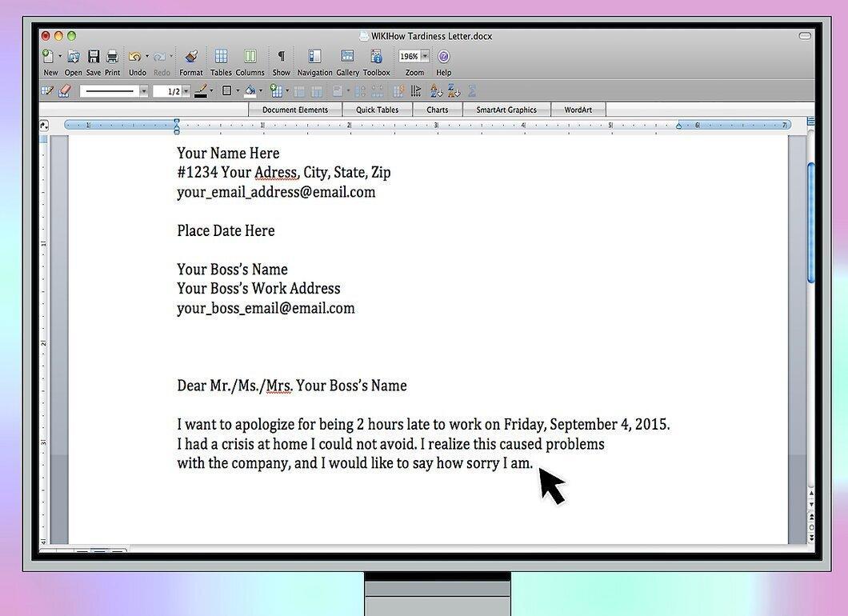Click the Sort Ascending A-Z icon
The height and width of the screenshot is (616, 848).
436,91
